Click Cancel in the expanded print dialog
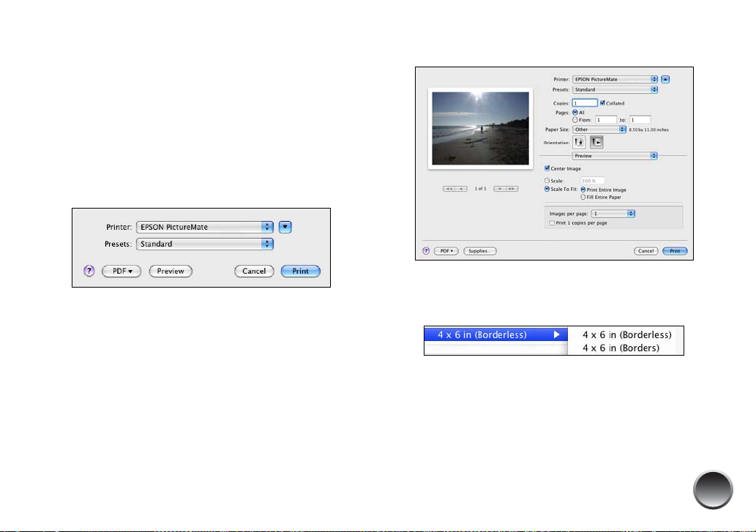 point(645,251)
